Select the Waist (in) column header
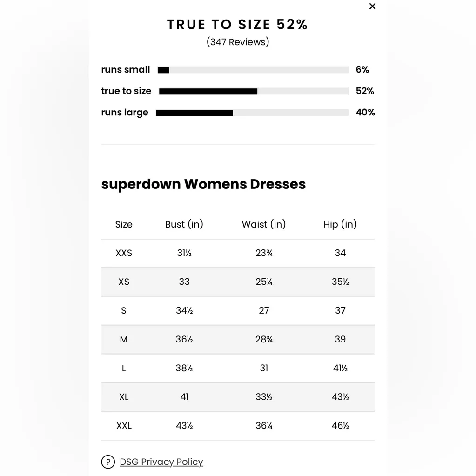The width and height of the screenshot is (476, 476). (x=264, y=224)
